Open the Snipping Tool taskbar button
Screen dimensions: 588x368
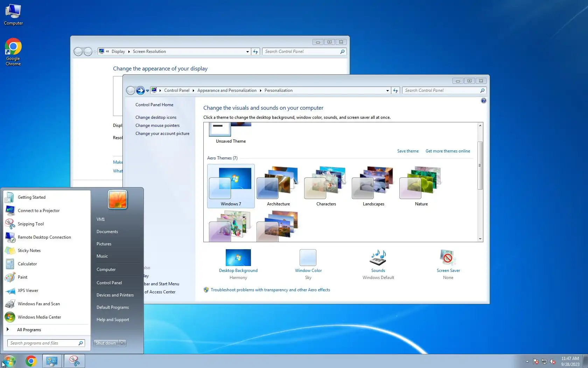[74, 361]
